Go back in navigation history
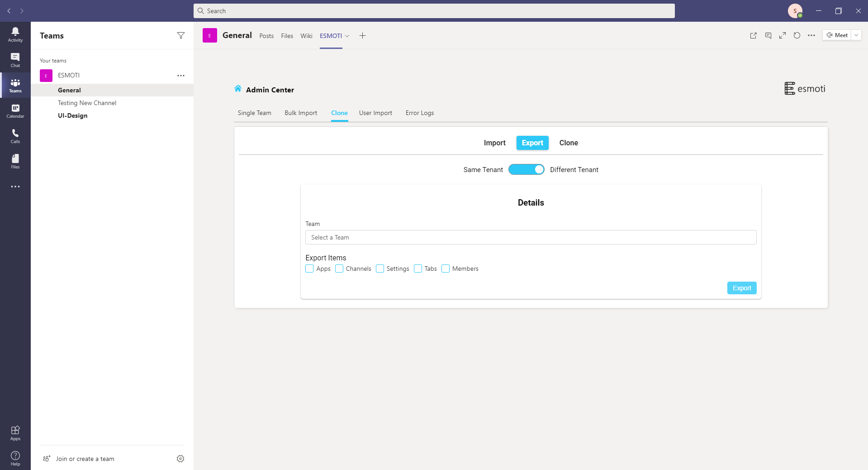Image resolution: width=868 pixels, height=470 pixels. 9,11
